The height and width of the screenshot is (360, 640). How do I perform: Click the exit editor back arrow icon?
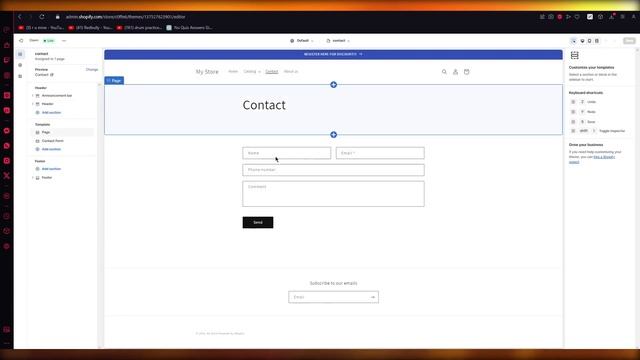pos(21,40)
